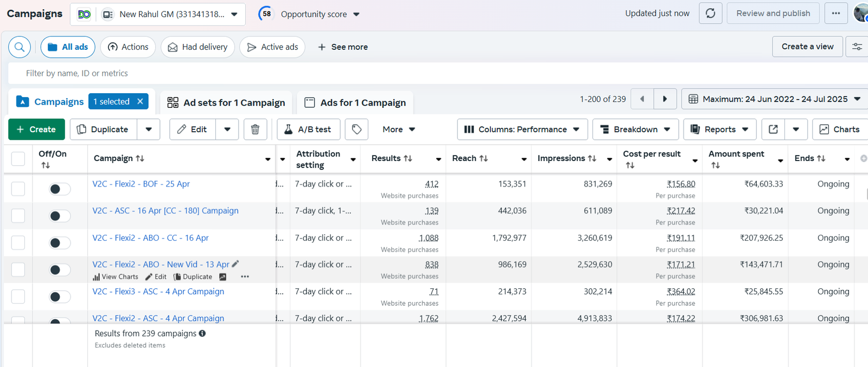
Task: Click the search magnifier icon
Action: (x=20, y=47)
